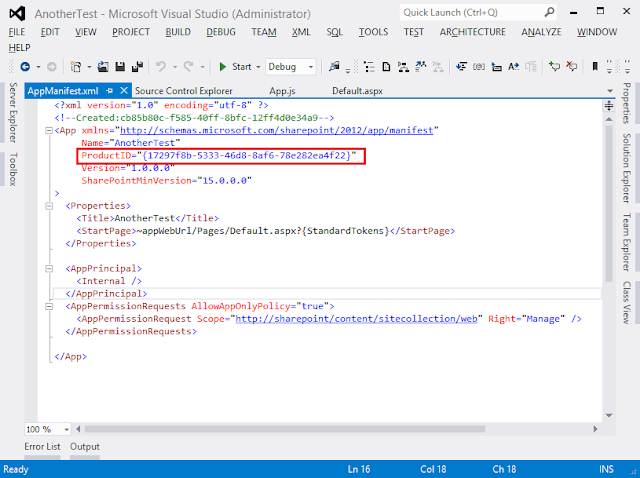
Task: Follow the sharepoint/content/sitecollection/web scope link
Action: pyautogui.click(x=356, y=319)
